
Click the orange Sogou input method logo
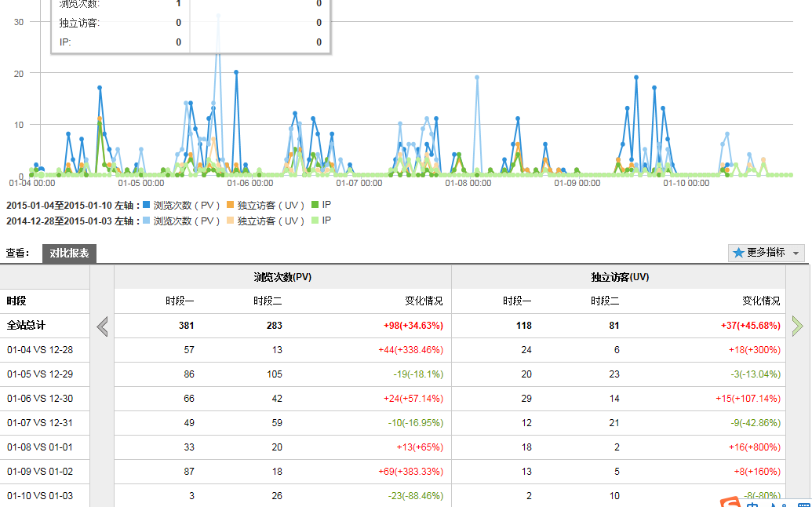(x=730, y=502)
